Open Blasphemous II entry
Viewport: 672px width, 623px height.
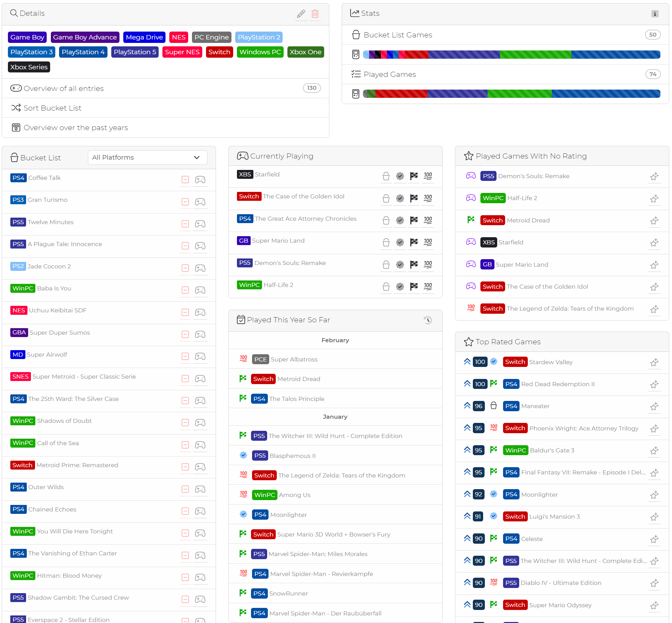(293, 456)
